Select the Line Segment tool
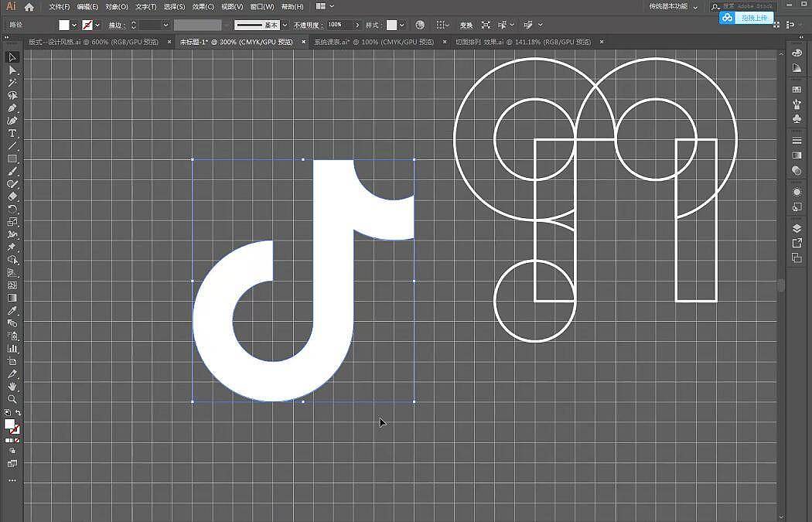812x522 pixels. [x=12, y=146]
